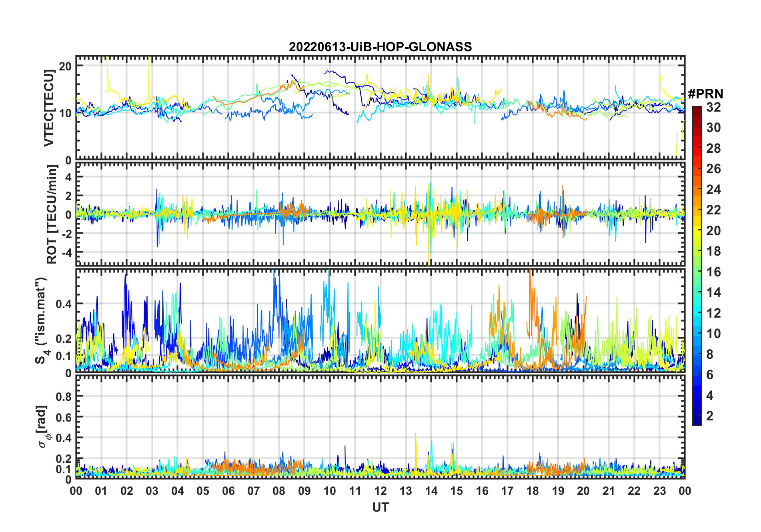Select the 15 hour tick on UT axis
The width and height of the screenshot is (761, 532).
click(x=457, y=491)
